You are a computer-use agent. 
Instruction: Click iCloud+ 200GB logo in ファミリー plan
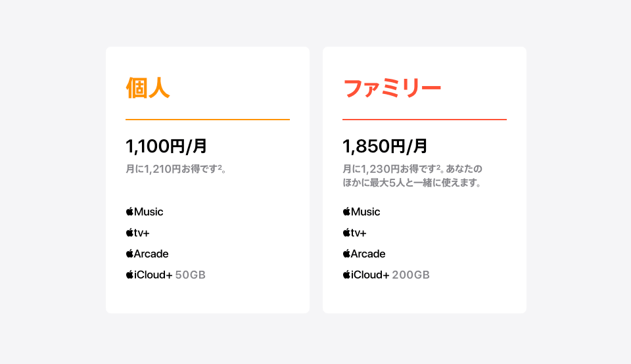click(x=366, y=275)
